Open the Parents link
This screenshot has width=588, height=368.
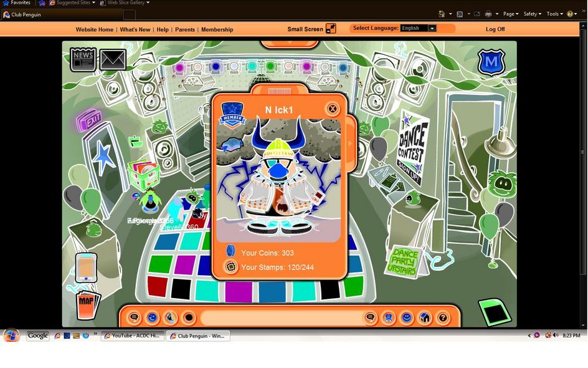(x=185, y=29)
